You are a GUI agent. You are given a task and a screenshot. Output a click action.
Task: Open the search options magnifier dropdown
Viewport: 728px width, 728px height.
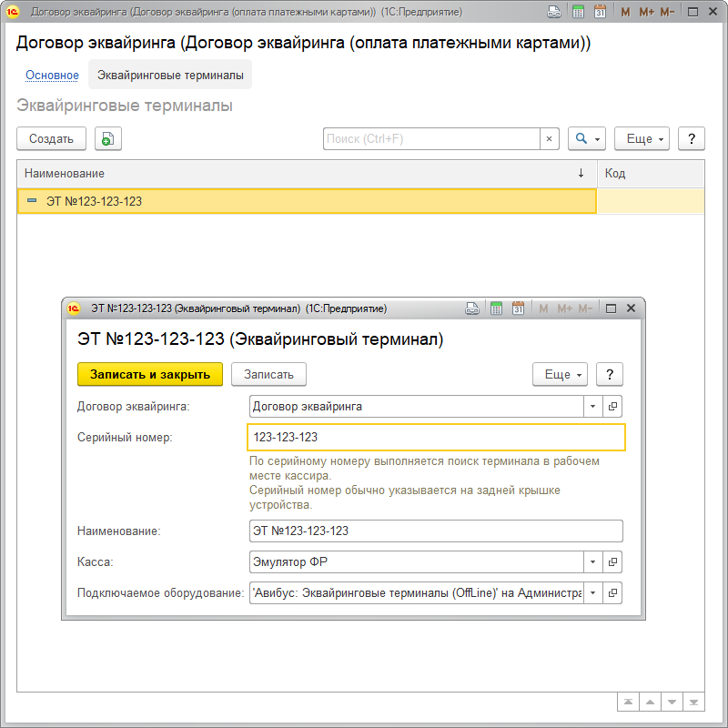pyautogui.click(x=587, y=139)
